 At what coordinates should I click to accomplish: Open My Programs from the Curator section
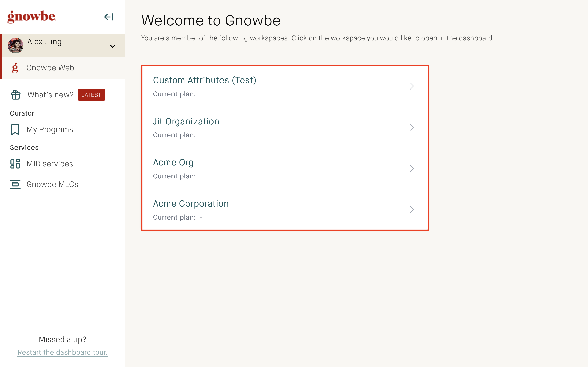[x=50, y=129]
